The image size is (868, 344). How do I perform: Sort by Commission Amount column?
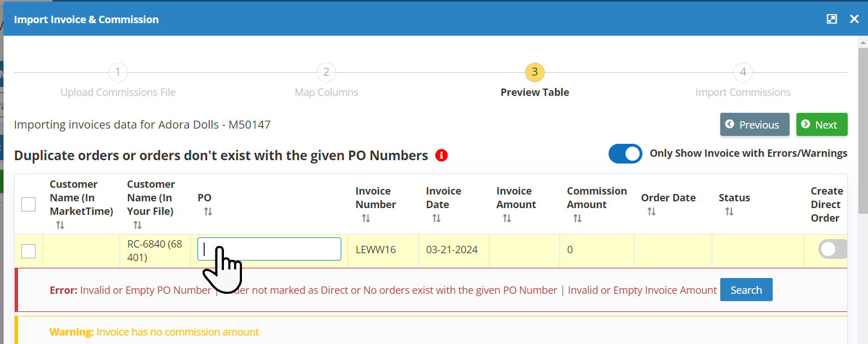tap(578, 218)
